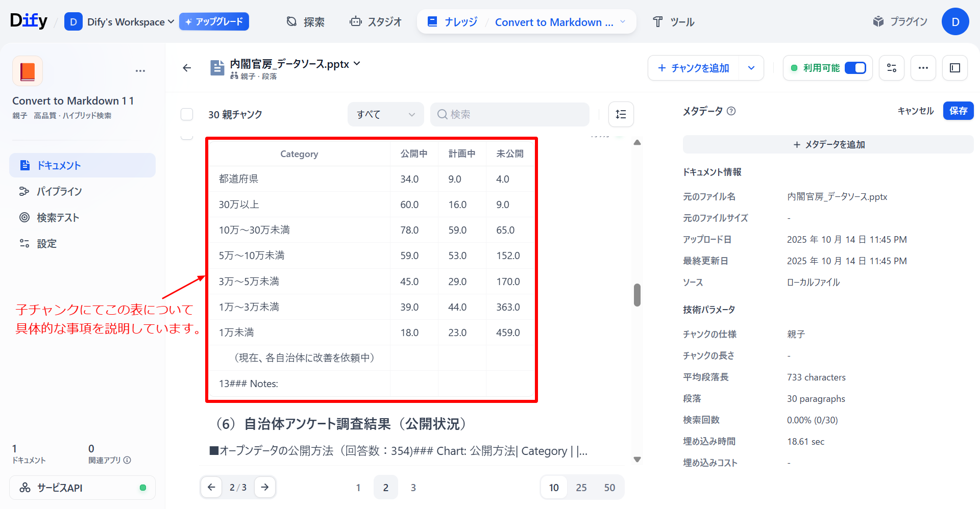Open the user avatar D in top right
This screenshot has width=980, height=509.
[955, 22]
